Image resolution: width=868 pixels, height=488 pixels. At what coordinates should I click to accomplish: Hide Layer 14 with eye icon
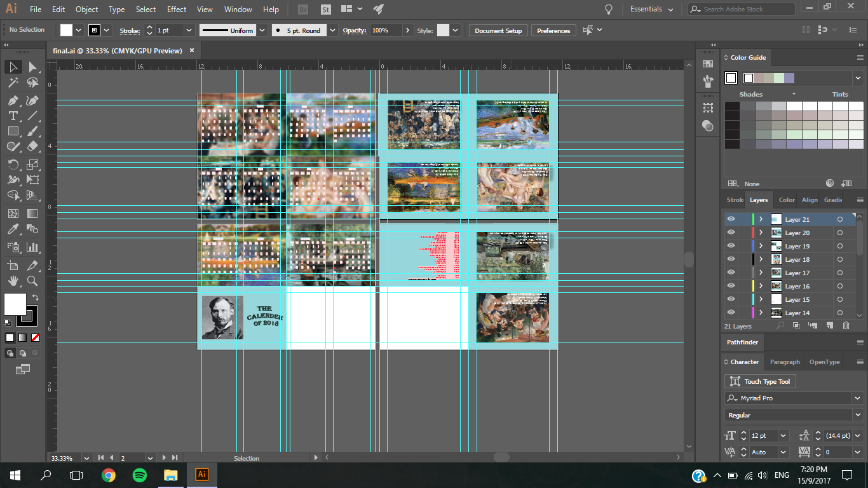pos(731,313)
